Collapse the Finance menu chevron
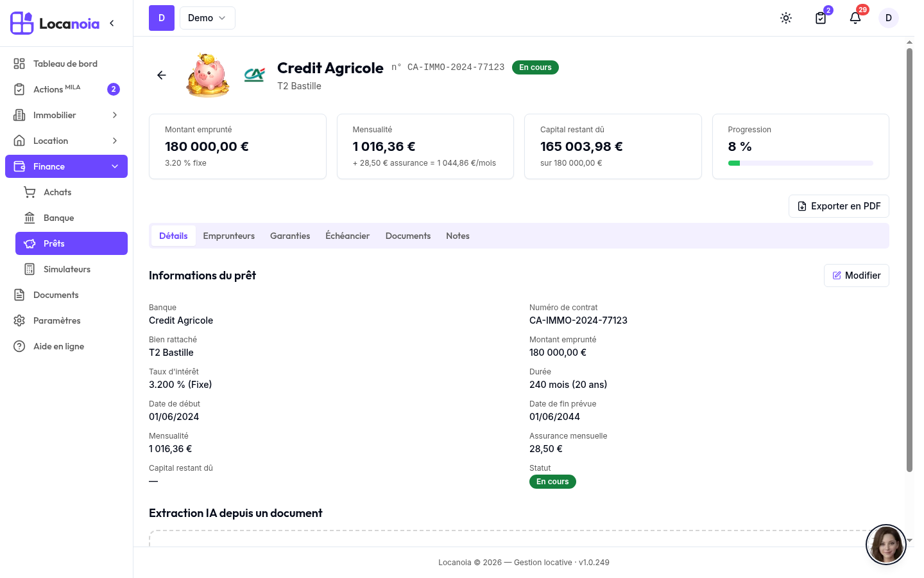Screen dimensions: 924x578 click(x=115, y=166)
